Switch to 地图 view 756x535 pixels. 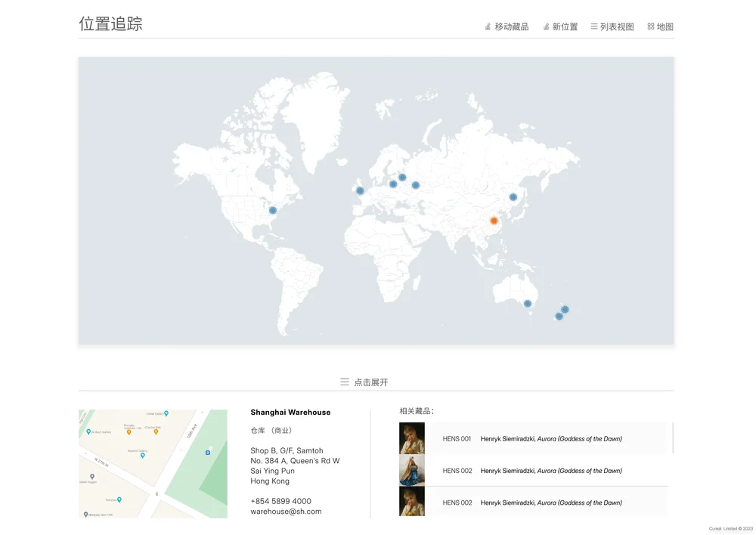[x=661, y=26]
